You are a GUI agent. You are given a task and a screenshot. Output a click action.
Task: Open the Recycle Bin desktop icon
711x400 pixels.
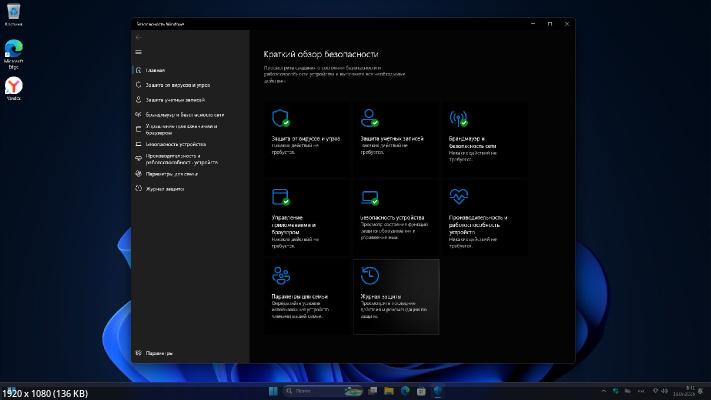pyautogui.click(x=14, y=15)
